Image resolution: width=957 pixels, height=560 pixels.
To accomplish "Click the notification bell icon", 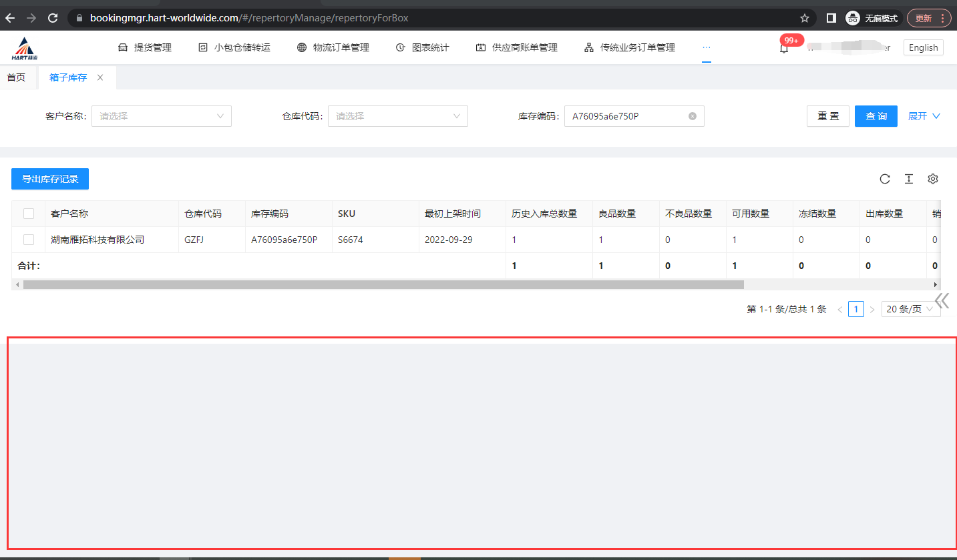I will 784,48.
